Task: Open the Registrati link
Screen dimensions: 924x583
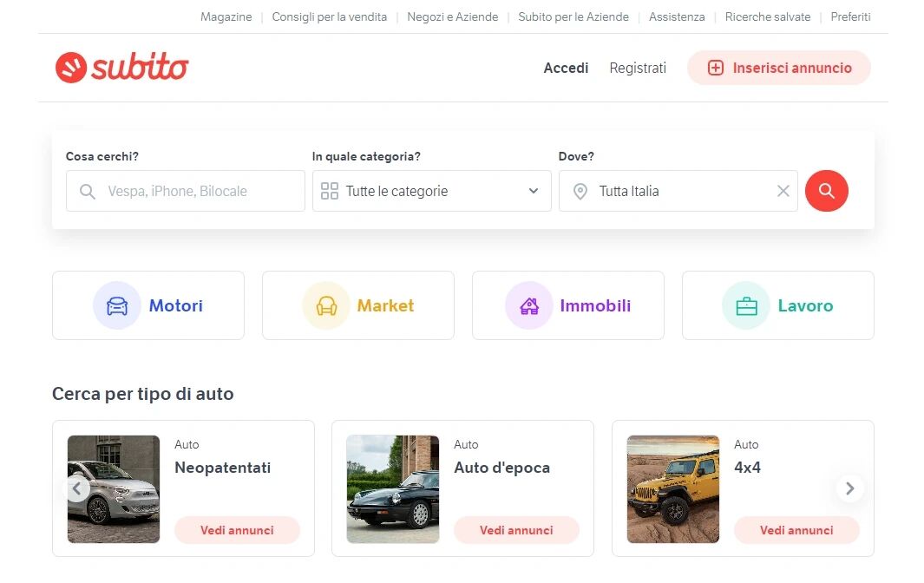Action: 638,68
